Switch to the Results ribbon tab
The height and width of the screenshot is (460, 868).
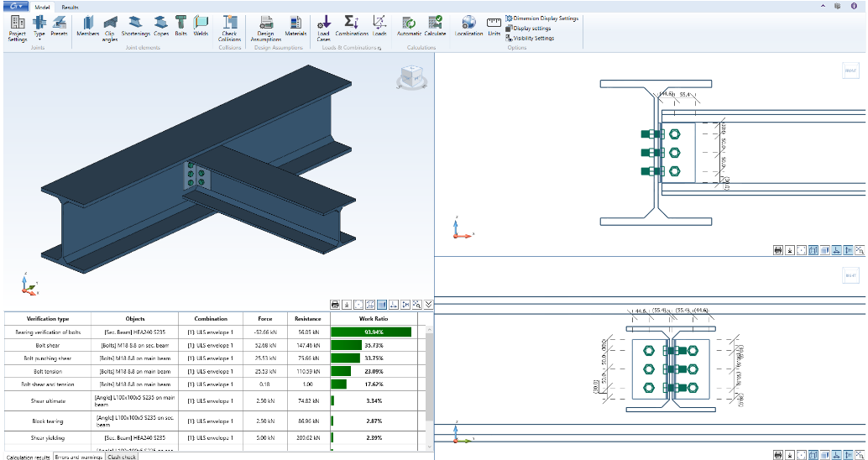click(x=71, y=7)
